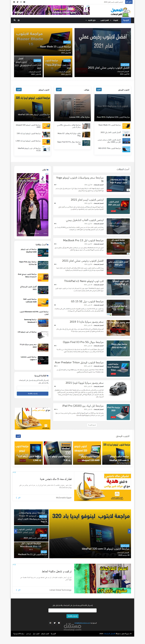Open article سعر وصور سيارة تويوتا فينزا 2021
The width and height of the screenshot is (145, 644).
(x=84, y=383)
